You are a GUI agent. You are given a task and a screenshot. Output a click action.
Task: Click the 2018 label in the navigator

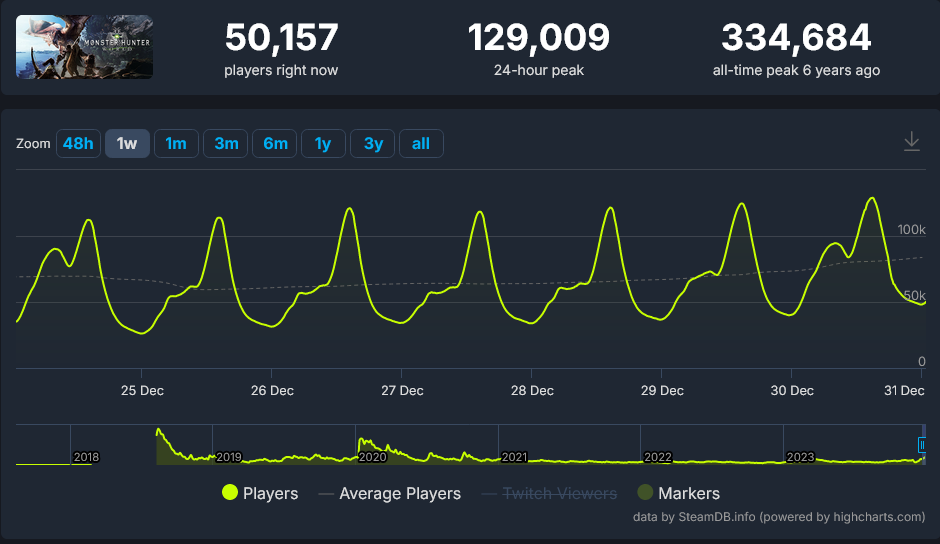[86, 457]
